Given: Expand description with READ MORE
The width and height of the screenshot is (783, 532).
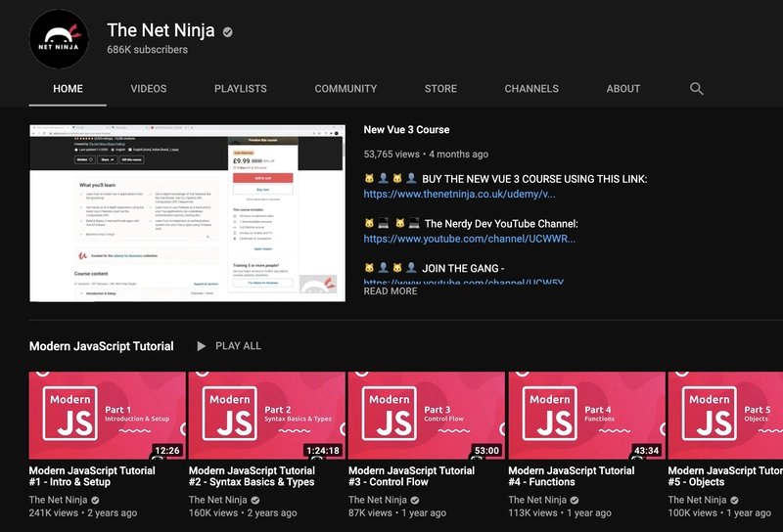Looking at the screenshot, I should point(390,291).
